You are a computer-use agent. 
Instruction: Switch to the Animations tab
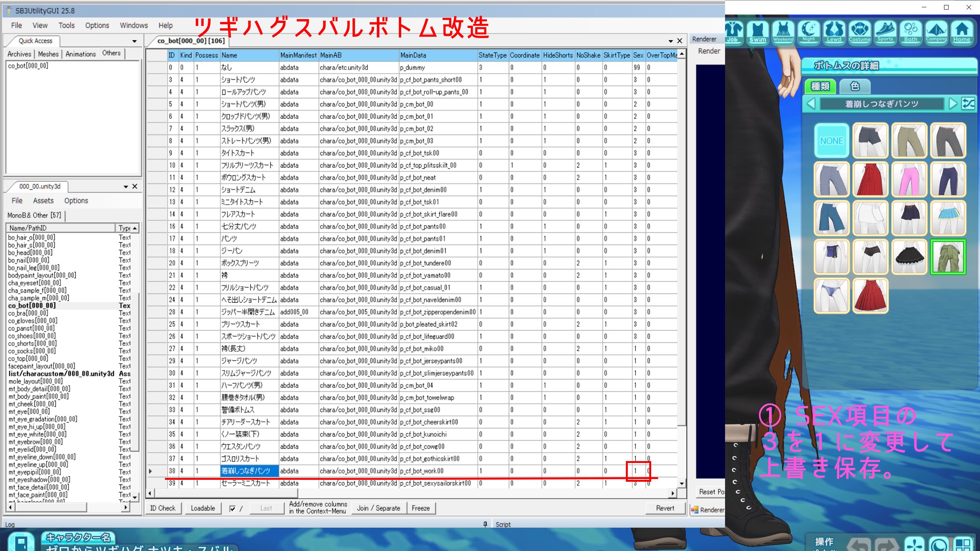[80, 54]
